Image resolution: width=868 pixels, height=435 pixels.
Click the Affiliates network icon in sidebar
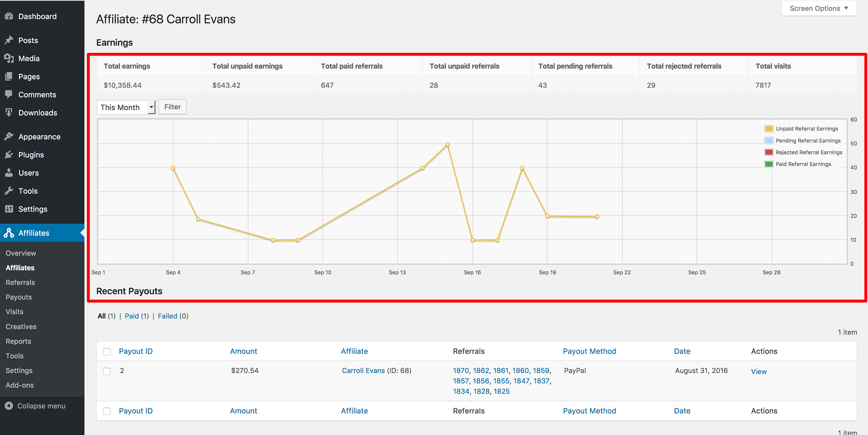click(9, 233)
